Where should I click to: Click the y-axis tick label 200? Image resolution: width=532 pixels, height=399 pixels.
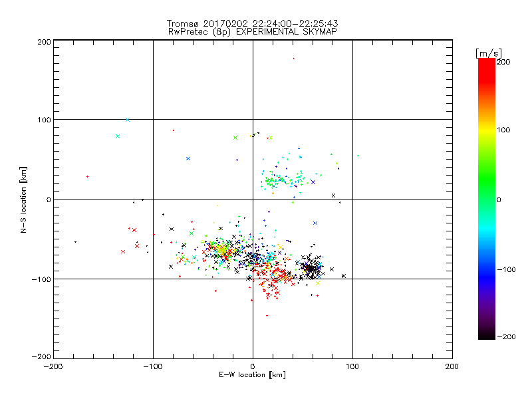43,41
